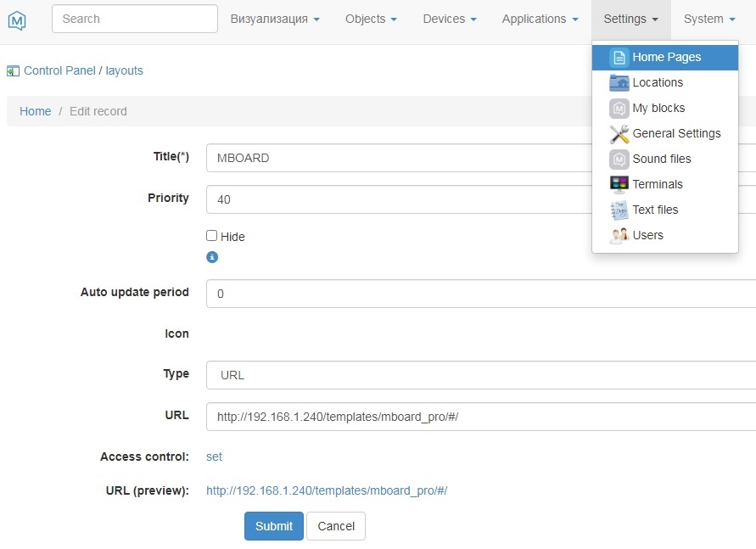Screen dimensions: 756x549
Task: Toggle the Hide checkbox
Action: pyautogui.click(x=212, y=236)
